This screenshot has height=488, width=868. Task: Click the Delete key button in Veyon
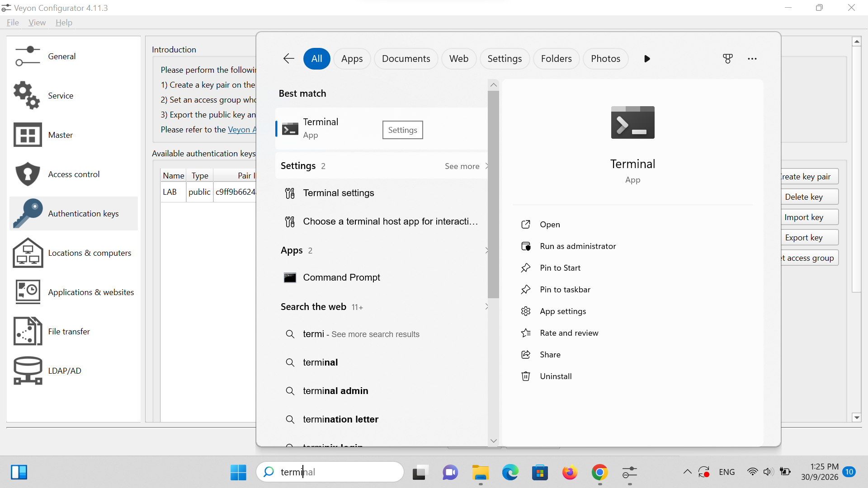point(809,197)
